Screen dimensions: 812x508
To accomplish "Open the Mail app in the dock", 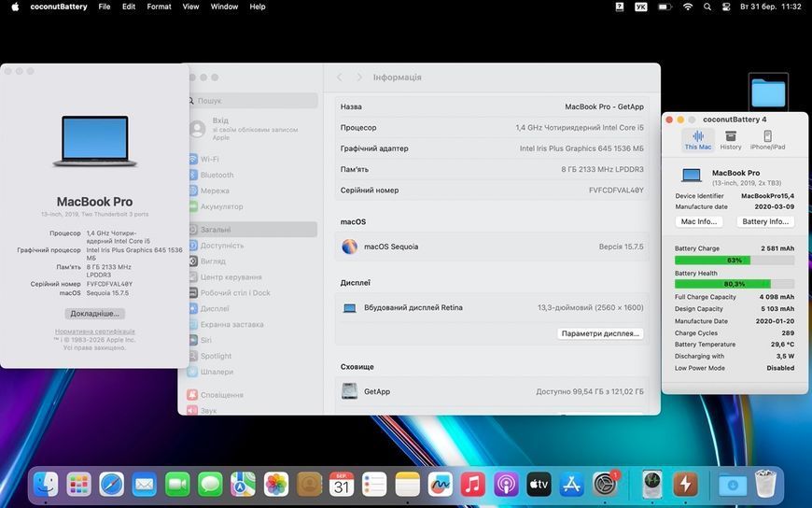I will [x=145, y=485].
